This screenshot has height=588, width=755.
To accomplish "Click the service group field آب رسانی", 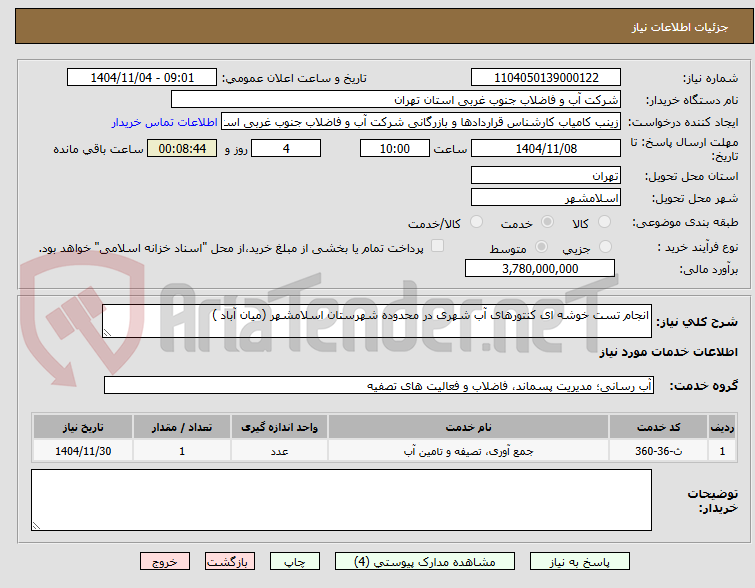I will (379, 385).
